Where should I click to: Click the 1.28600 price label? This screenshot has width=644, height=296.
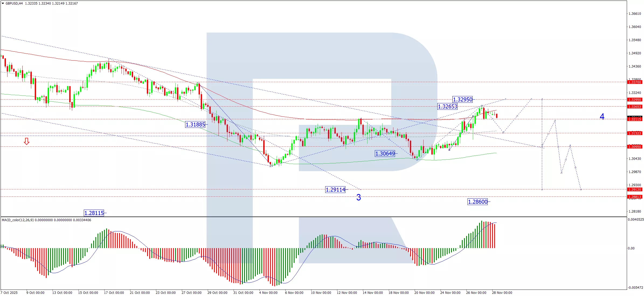point(478,202)
